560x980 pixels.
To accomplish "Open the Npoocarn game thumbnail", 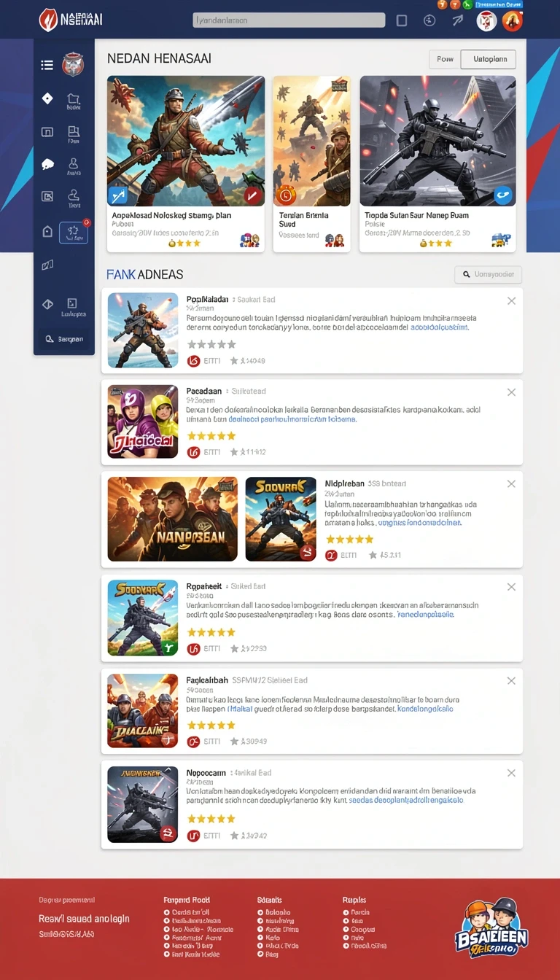I will (x=143, y=804).
